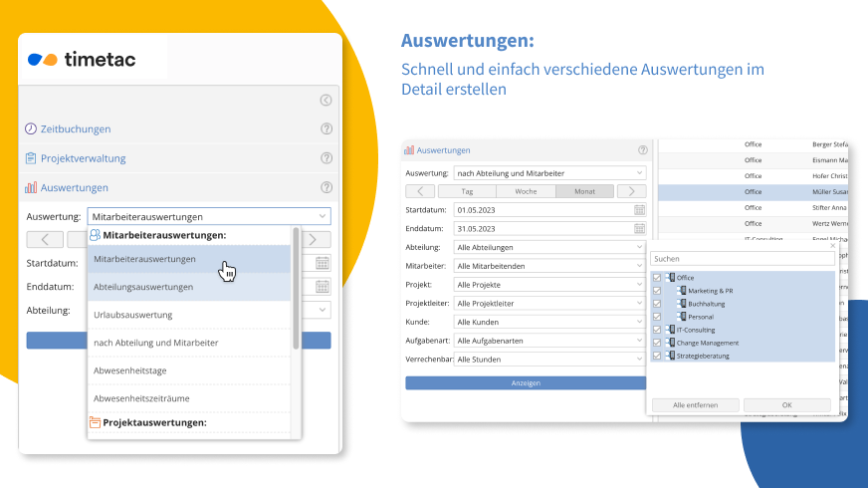The width and height of the screenshot is (868, 488).
Task: Click the Personal department icon
Action: click(x=682, y=317)
